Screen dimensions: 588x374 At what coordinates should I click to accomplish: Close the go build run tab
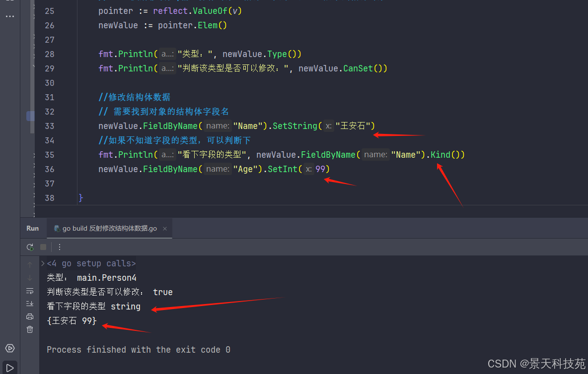165,229
